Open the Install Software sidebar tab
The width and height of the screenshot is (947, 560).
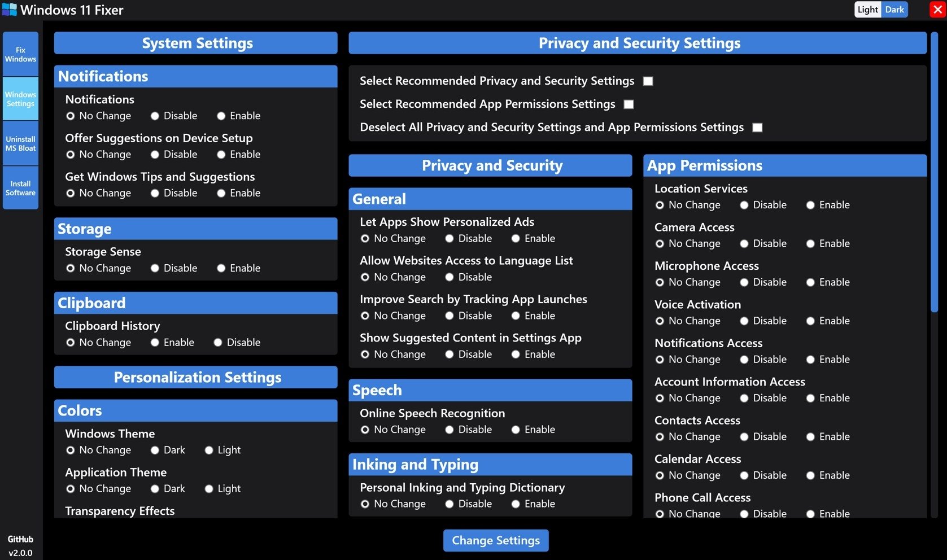click(20, 188)
